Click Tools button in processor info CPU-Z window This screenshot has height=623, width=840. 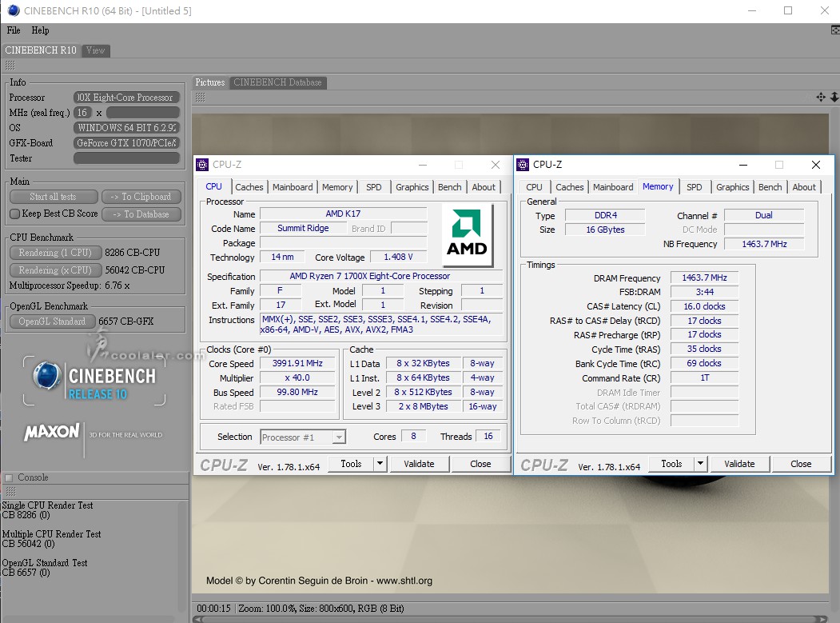tap(351, 464)
